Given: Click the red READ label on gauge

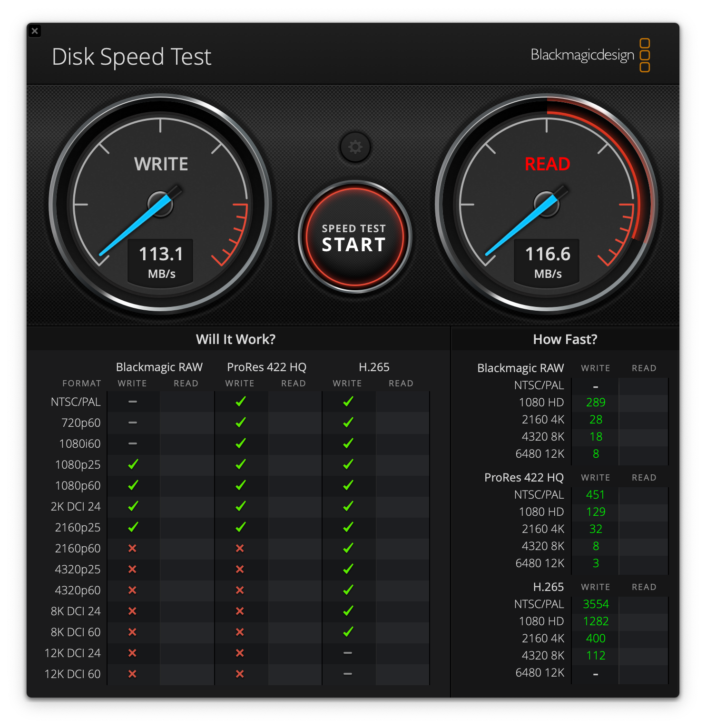Looking at the screenshot, I should pos(547,164).
